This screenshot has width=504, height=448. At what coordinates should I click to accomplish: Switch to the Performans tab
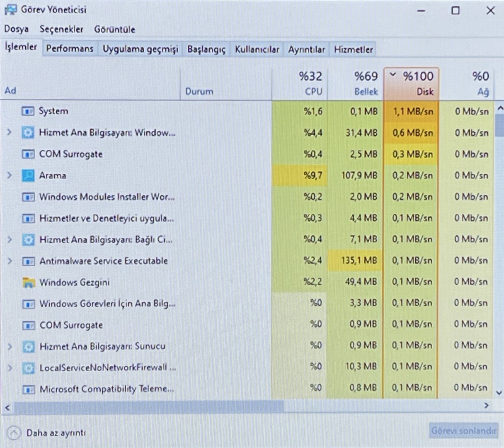point(70,49)
